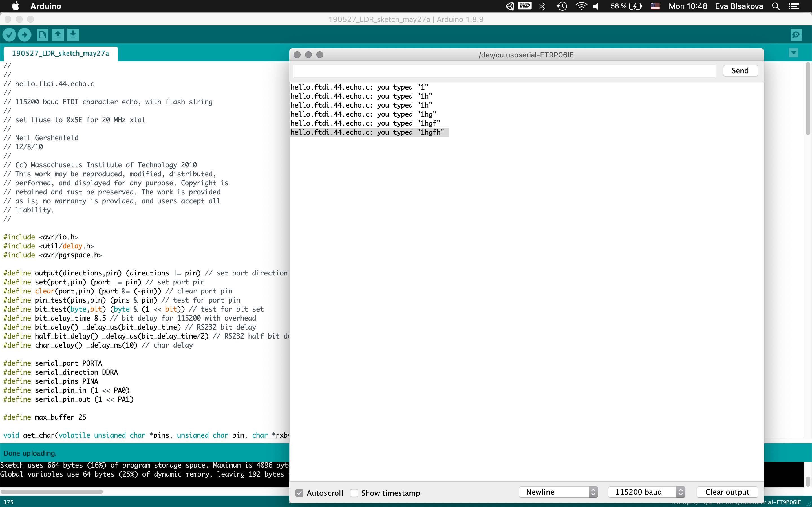Select the 190527_LDR_sketch_may27a tab
Viewport: 812px width, 507px height.
tap(61, 53)
